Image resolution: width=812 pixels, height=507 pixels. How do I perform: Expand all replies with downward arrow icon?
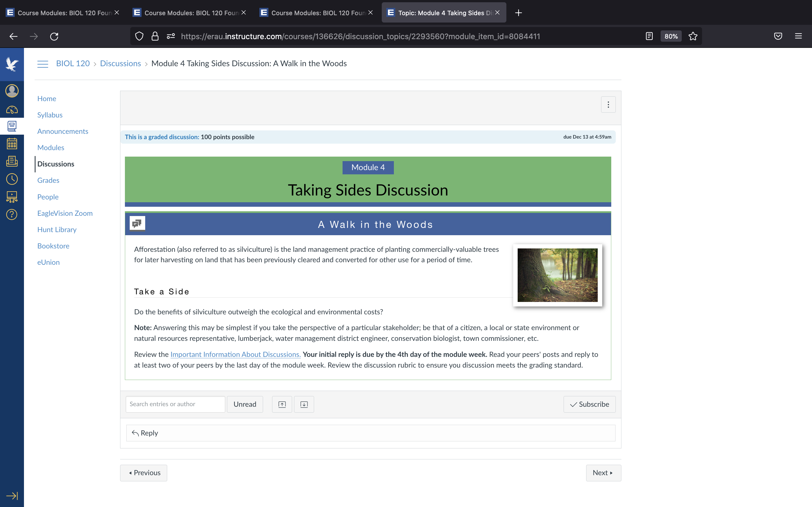pyautogui.click(x=304, y=404)
